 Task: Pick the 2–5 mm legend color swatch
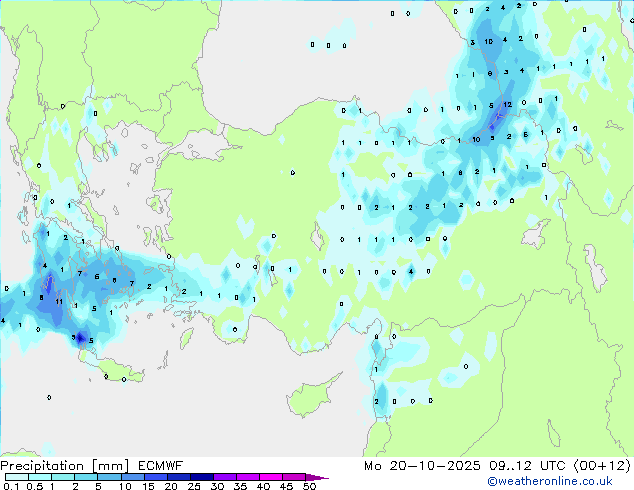(86, 477)
